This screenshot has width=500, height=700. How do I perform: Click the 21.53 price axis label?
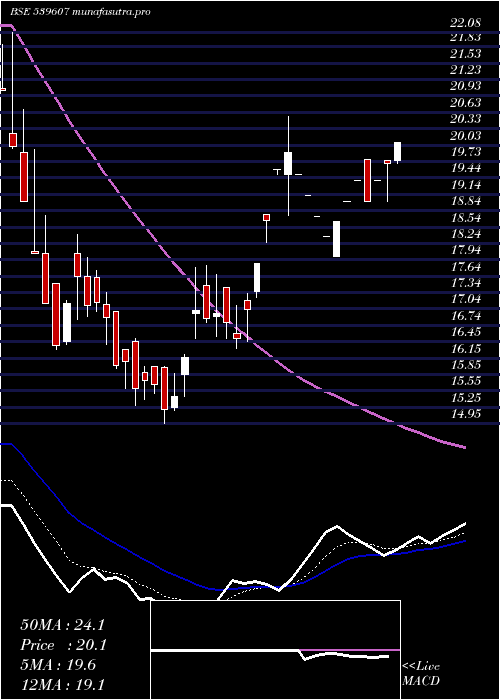click(x=466, y=54)
